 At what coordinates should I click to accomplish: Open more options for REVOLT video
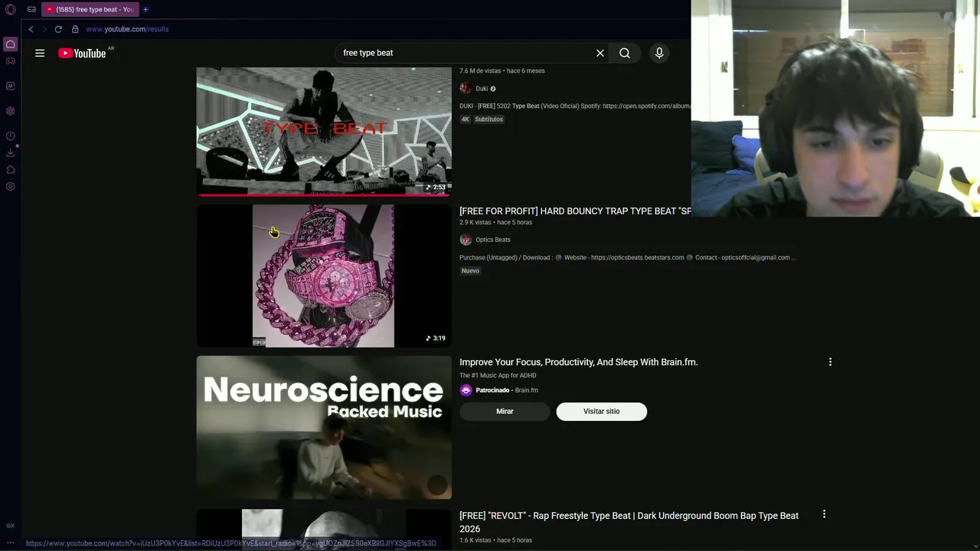(x=824, y=514)
